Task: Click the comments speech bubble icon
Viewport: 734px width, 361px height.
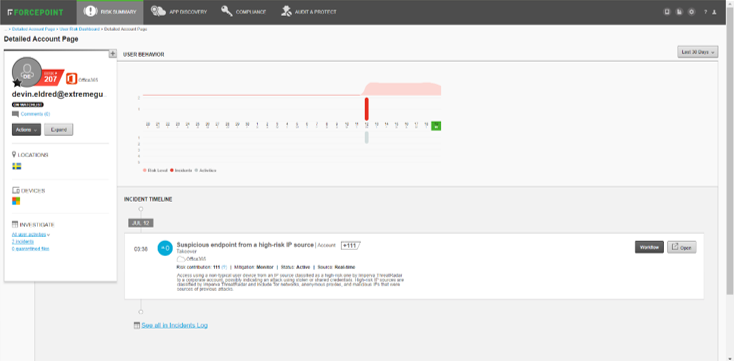Action: pos(15,114)
